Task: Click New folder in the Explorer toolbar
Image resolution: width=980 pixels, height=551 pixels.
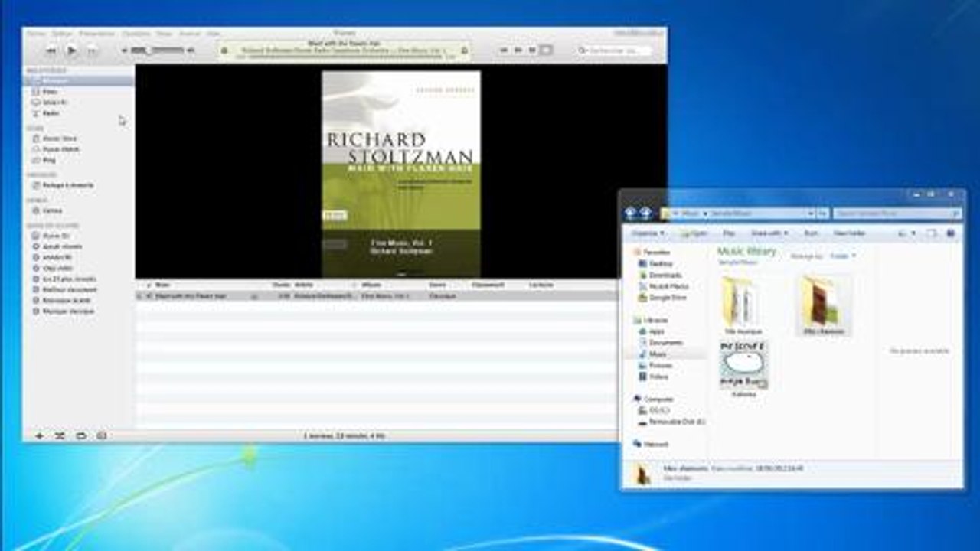Action: point(849,233)
